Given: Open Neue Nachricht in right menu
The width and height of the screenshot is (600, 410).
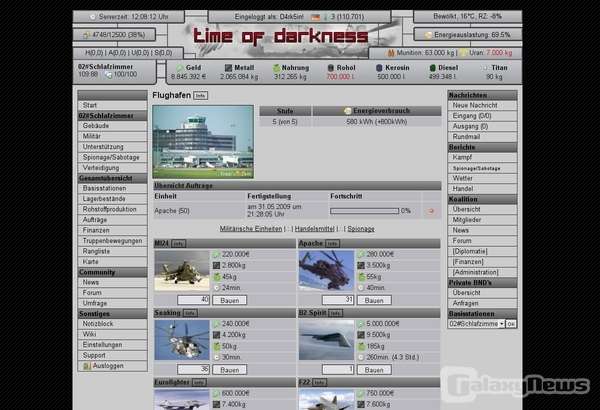Looking at the screenshot, I should [483, 105].
